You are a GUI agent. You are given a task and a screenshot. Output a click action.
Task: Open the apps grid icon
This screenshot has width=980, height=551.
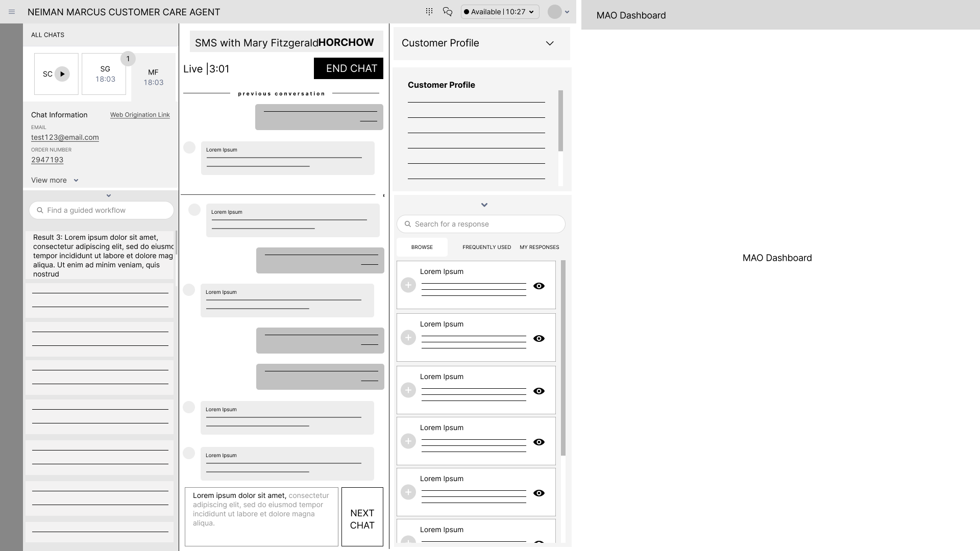click(x=429, y=11)
